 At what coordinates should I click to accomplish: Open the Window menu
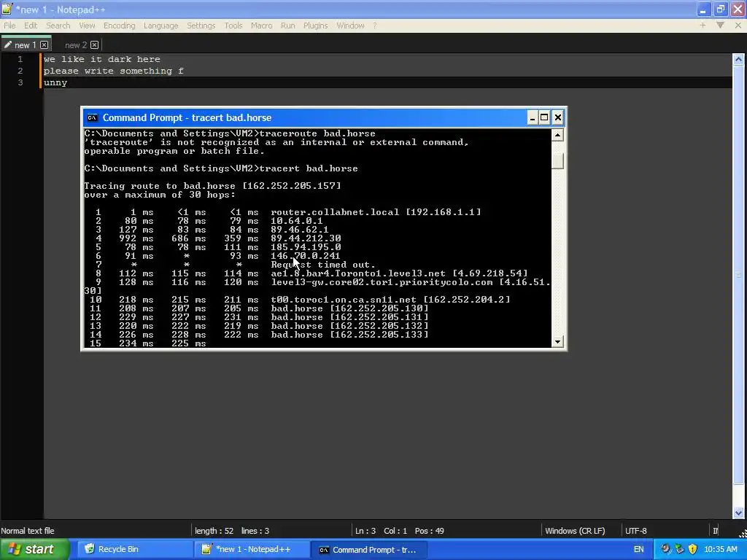click(350, 26)
